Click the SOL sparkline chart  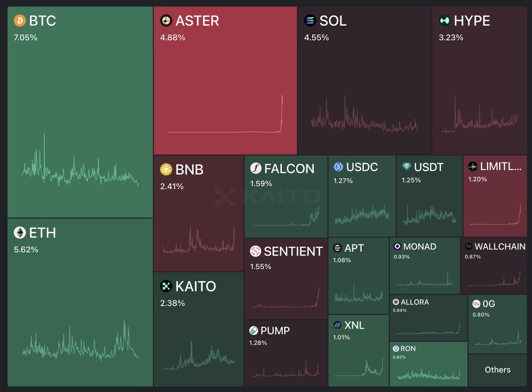364,114
